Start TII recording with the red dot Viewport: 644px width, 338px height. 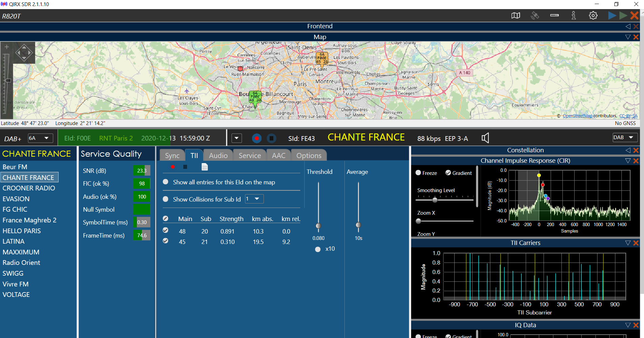[173, 167]
